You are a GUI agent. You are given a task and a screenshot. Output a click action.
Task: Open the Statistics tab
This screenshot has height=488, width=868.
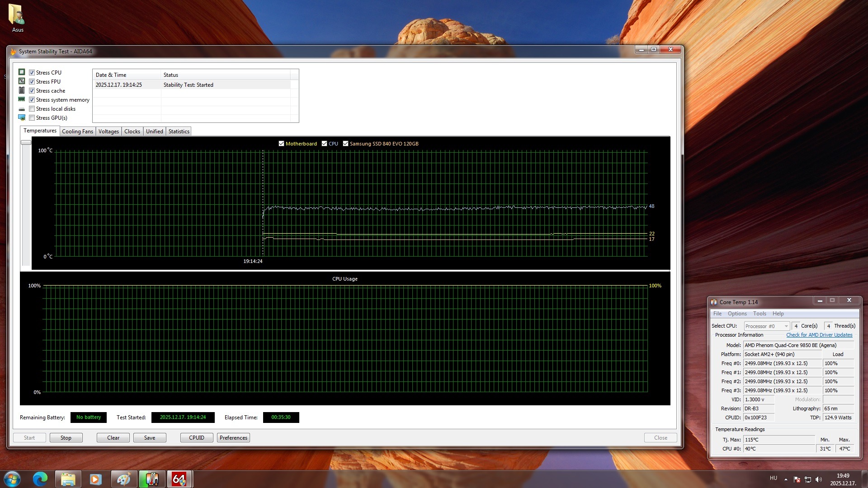[x=179, y=131]
